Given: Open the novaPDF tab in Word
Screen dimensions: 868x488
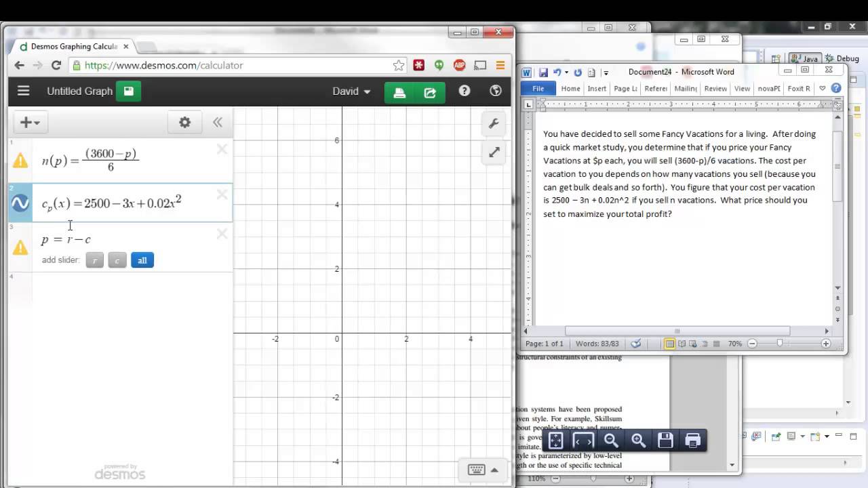Looking at the screenshot, I should (769, 88).
